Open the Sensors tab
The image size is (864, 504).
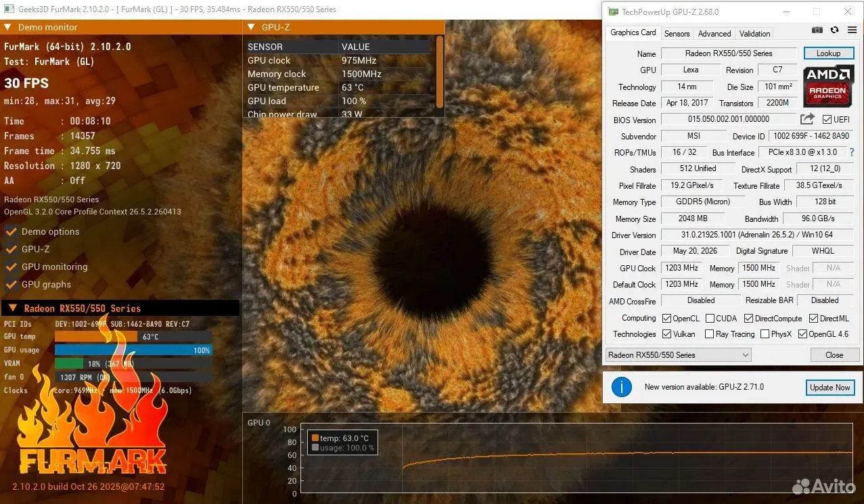pyautogui.click(x=677, y=34)
